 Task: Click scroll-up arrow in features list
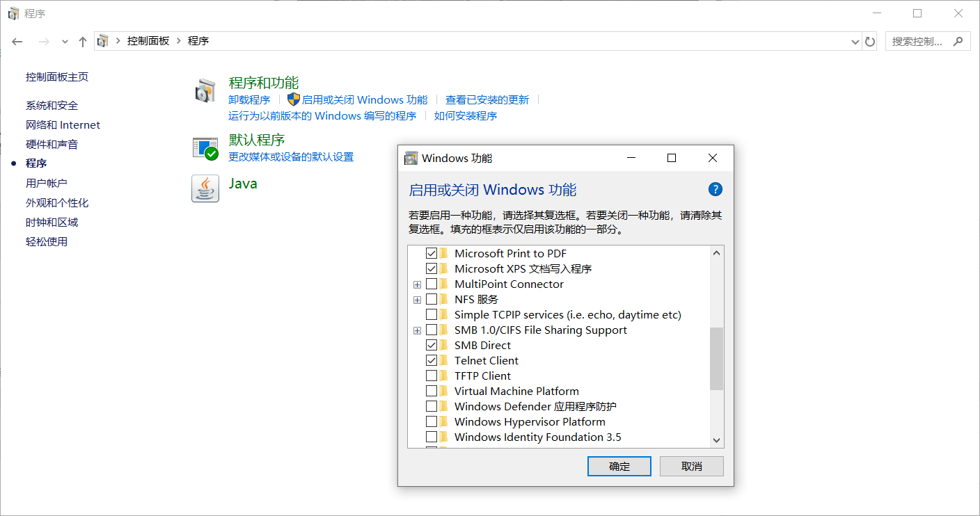click(x=717, y=253)
